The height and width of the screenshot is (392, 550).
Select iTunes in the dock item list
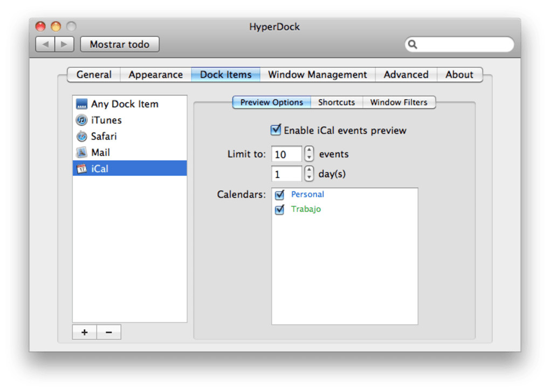click(129, 120)
